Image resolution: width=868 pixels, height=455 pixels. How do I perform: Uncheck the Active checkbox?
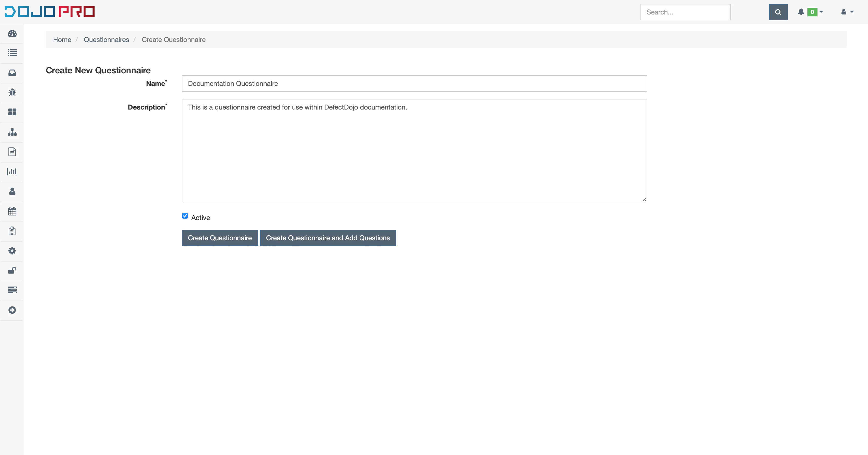(185, 216)
